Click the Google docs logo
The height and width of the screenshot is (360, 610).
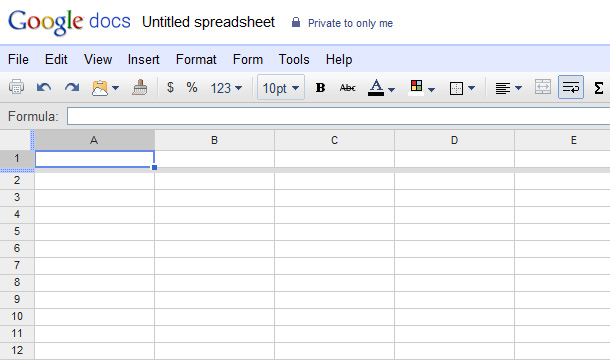[69, 23]
